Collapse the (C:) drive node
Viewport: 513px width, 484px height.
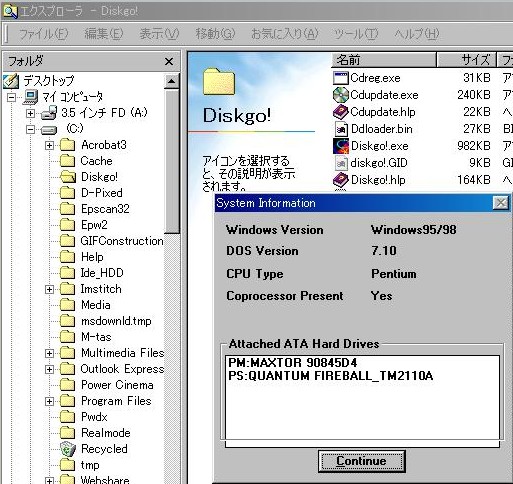click(x=30, y=129)
